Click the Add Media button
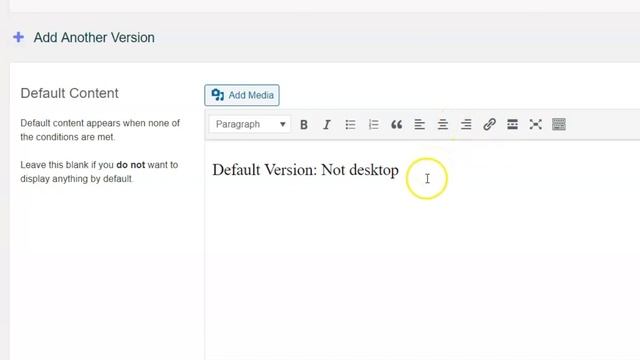This screenshot has width=640, height=360. (x=242, y=95)
